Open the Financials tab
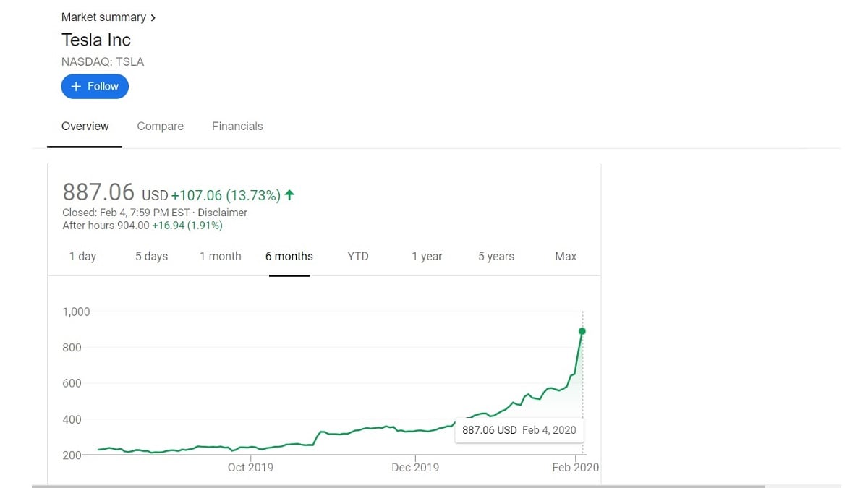The height and width of the screenshot is (488, 868). pos(237,127)
